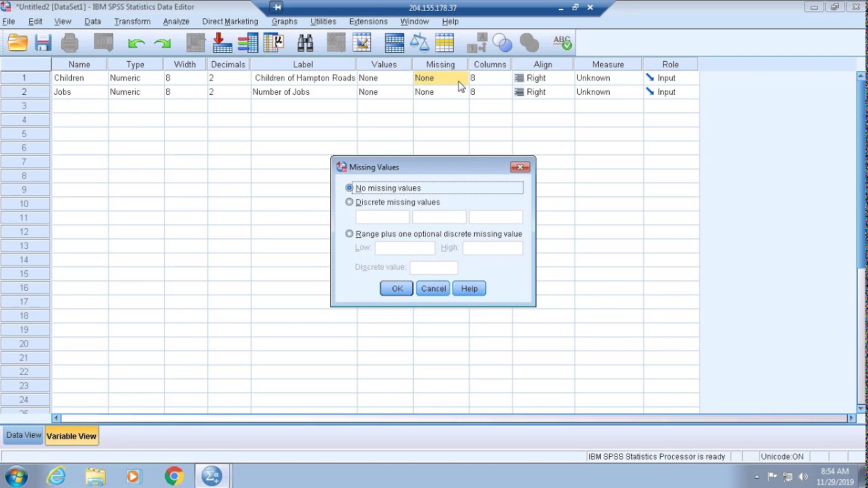This screenshot has width=868, height=488.
Task: Click the taskbar clock showing 8:54 AM
Action: [x=835, y=476]
